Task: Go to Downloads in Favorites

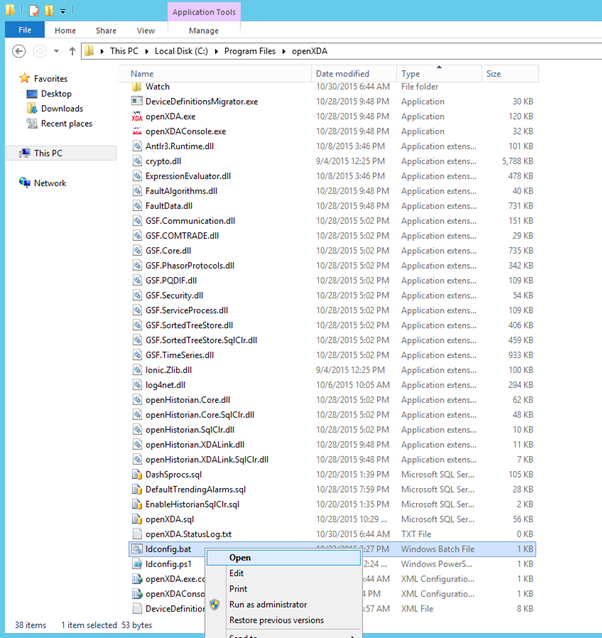Action: point(61,108)
